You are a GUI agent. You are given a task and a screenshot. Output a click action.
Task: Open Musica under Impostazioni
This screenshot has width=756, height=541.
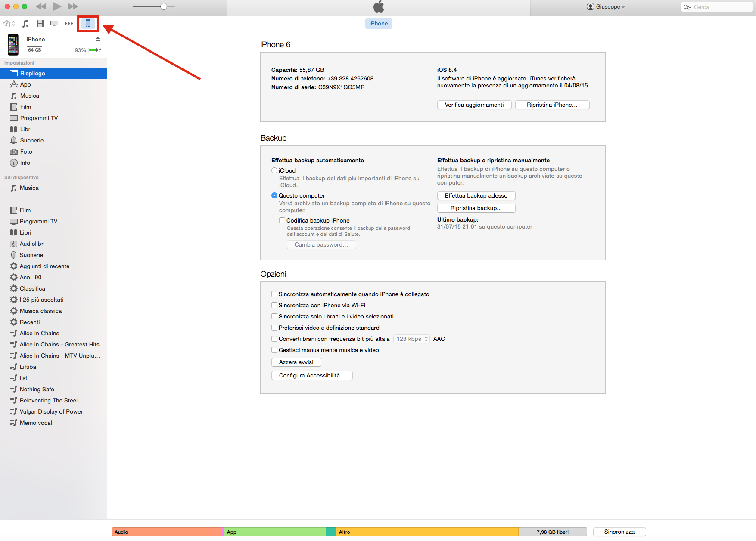click(53, 96)
